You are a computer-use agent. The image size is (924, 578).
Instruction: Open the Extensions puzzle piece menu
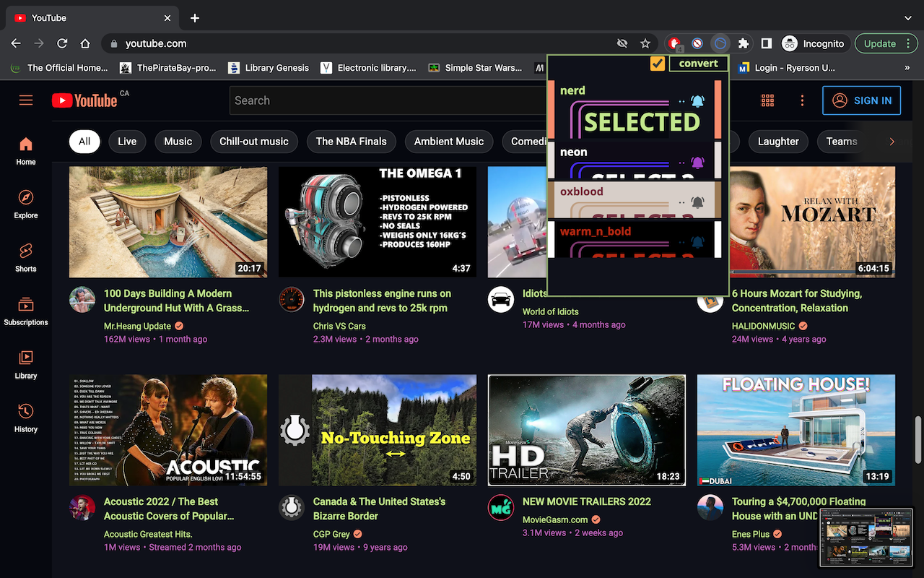pos(744,43)
